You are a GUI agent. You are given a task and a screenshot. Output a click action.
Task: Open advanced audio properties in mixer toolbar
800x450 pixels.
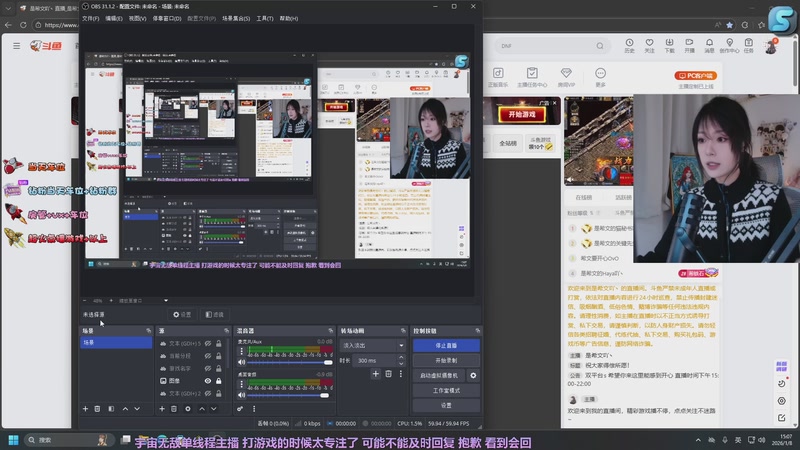point(240,409)
